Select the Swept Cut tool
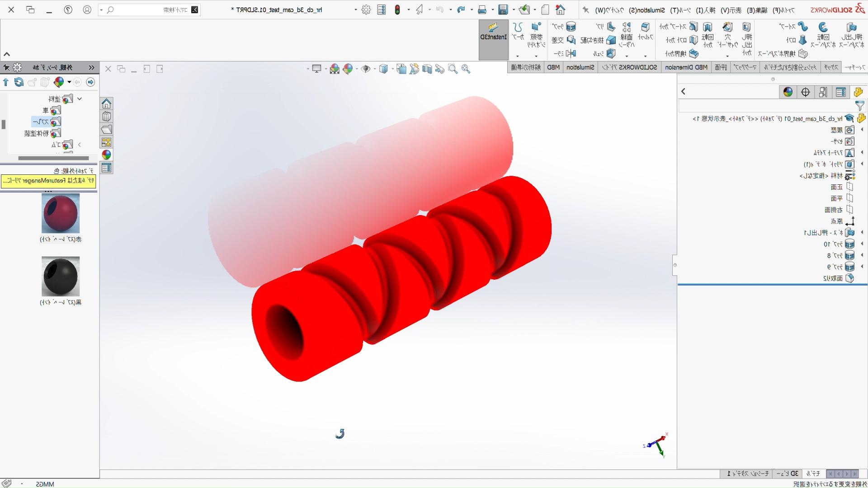The image size is (868, 488). [679, 27]
